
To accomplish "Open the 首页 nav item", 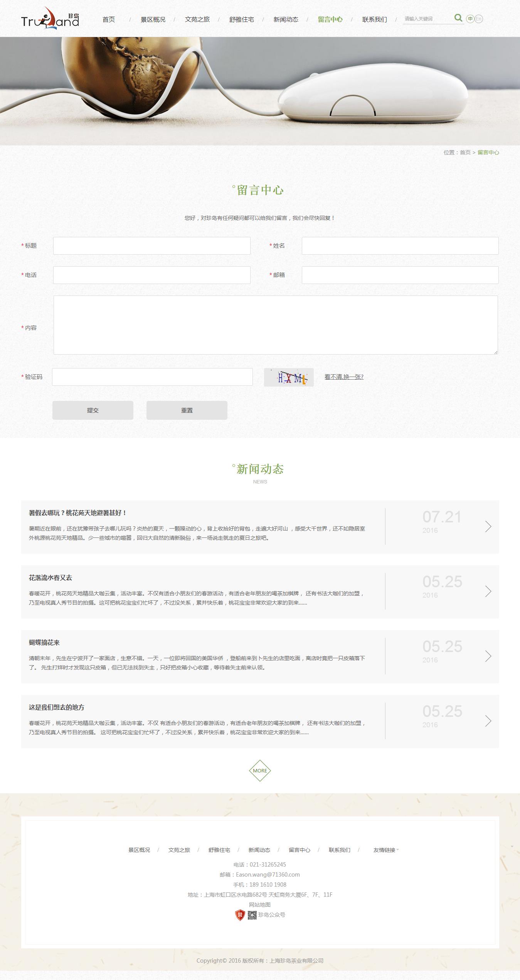I will 109,19.
